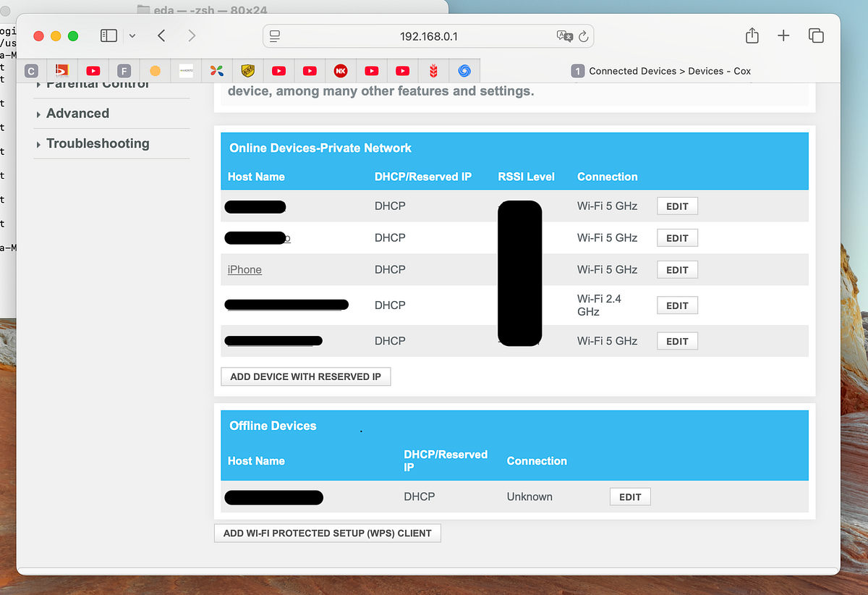Show the tab overview icon

(816, 35)
